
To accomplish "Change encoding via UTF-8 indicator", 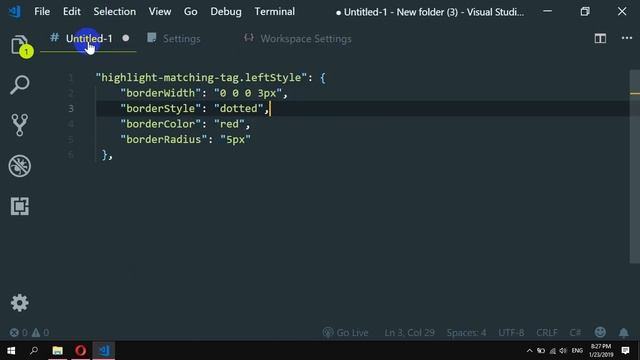I will point(511,333).
